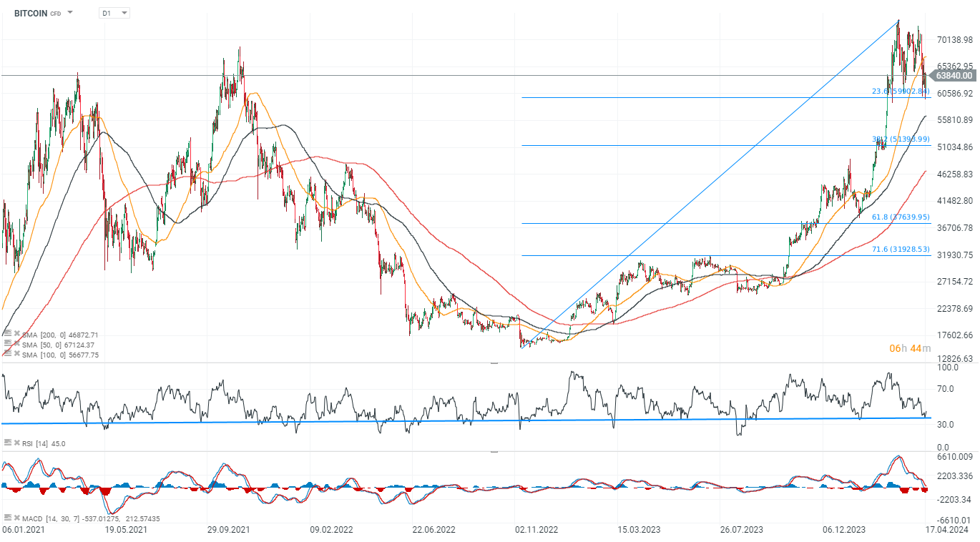Click the 09.02.2022 date on the time axis

tap(330, 530)
